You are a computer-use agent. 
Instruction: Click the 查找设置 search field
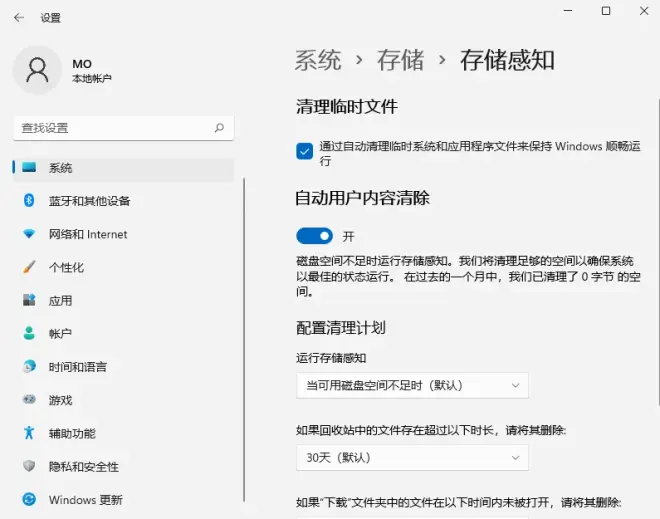[123, 128]
